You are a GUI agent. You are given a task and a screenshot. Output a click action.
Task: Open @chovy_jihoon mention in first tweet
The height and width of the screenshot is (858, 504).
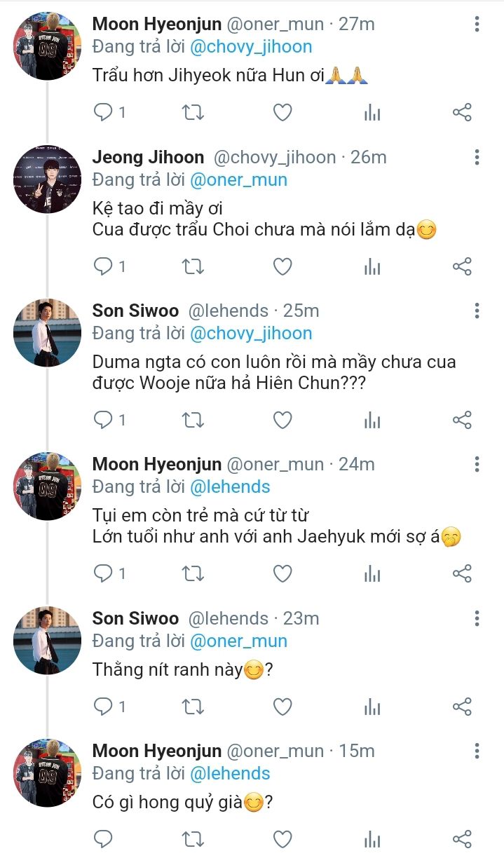[251, 47]
